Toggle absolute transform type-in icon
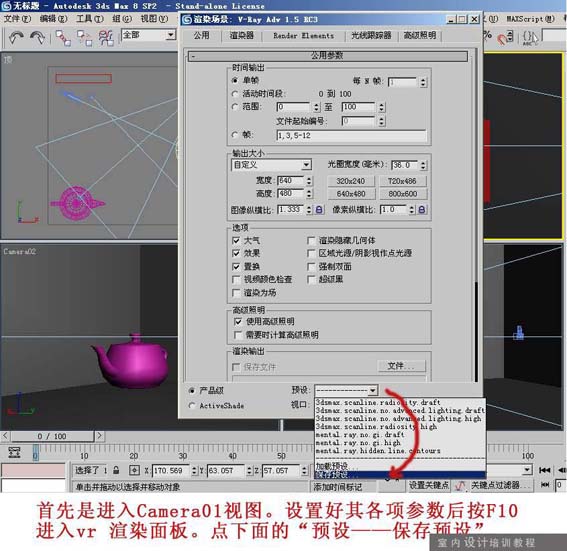567x551 pixels. (134, 470)
